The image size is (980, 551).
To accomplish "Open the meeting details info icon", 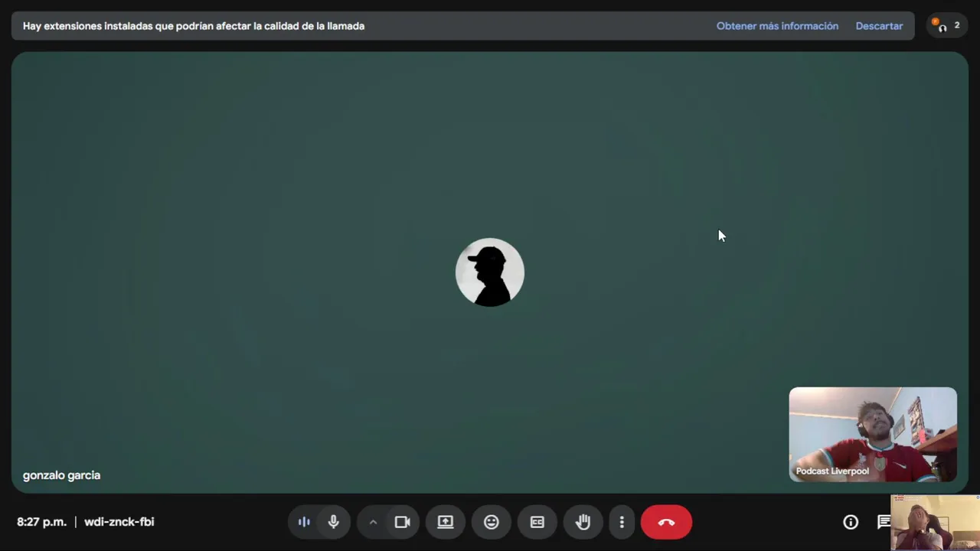I will tap(851, 522).
